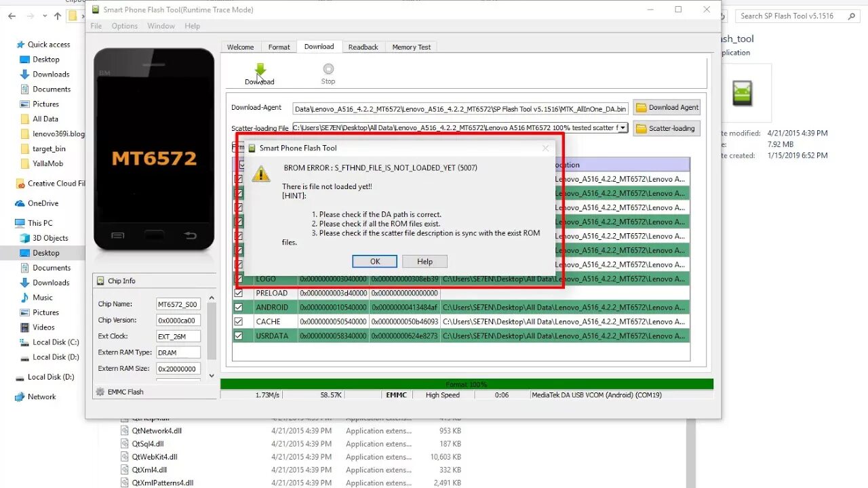Select lenovo369i.blog folder in sidebar
The width and height of the screenshot is (868, 488).
point(53,134)
